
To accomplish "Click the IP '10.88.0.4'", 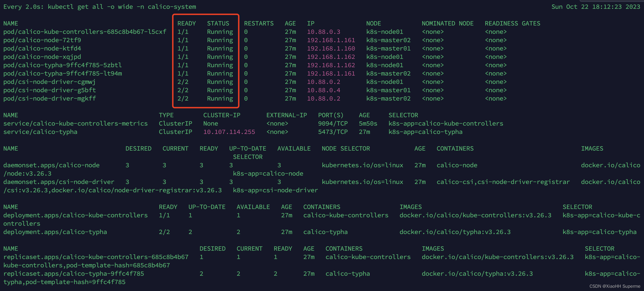I will (323, 90).
